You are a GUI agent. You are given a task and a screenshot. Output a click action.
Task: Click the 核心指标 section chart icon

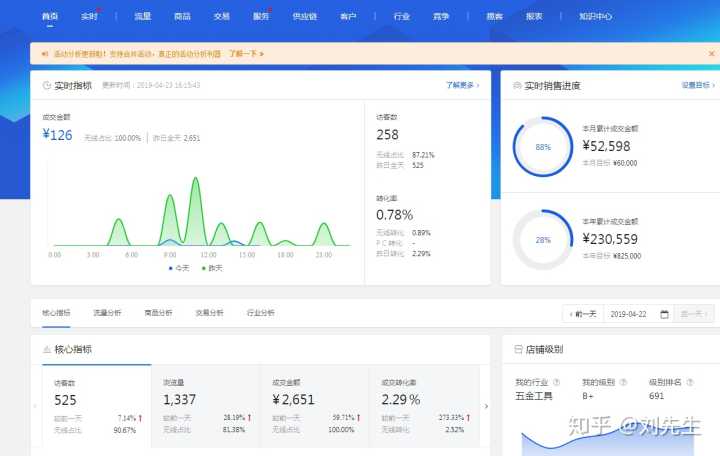[x=46, y=350]
